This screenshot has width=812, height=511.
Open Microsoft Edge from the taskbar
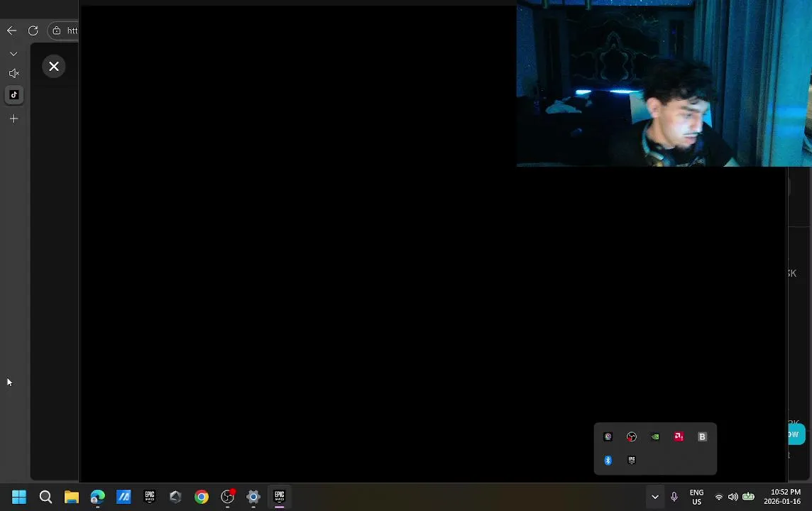(97, 497)
